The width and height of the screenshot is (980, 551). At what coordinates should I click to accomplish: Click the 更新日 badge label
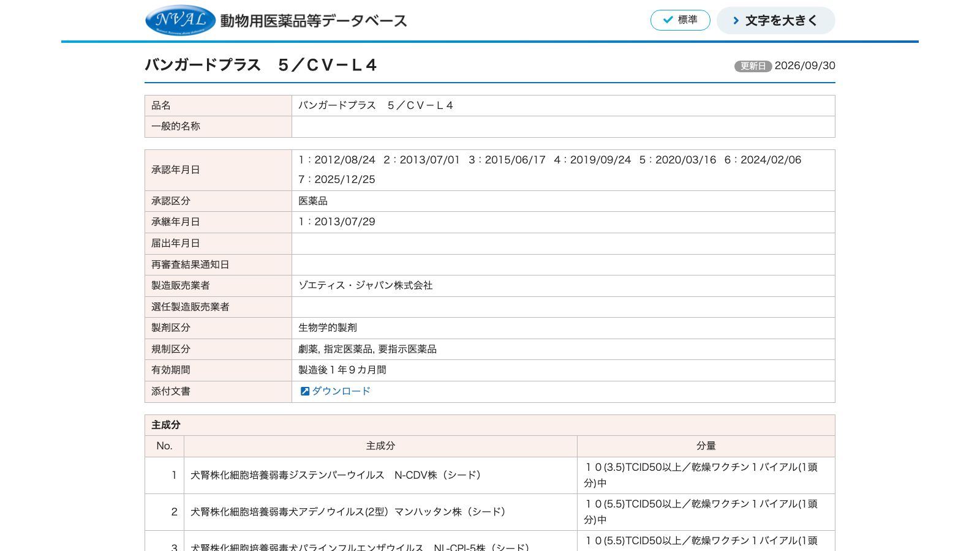[x=753, y=66]
